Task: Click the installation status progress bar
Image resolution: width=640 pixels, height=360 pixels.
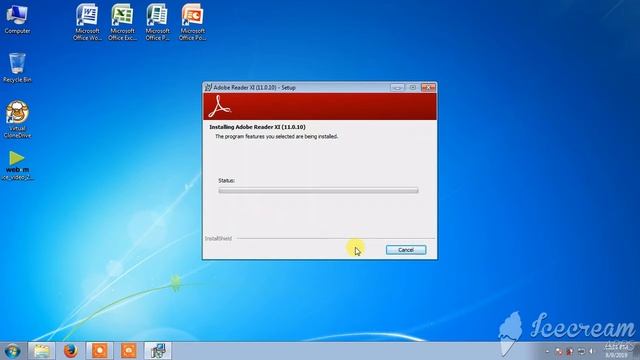Action: [x=318, y=190]
